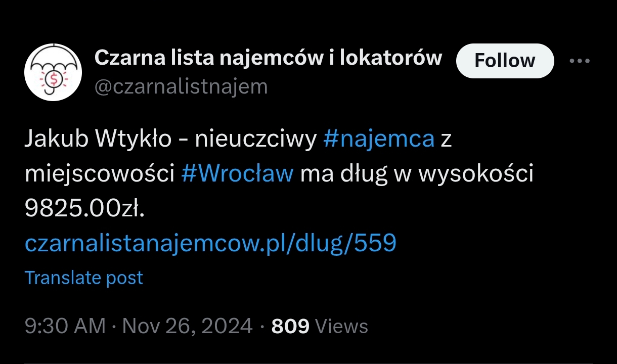Click the 9825.00zł debt amount text
Viewport: 617px width, 364px height.
(84, 208)
